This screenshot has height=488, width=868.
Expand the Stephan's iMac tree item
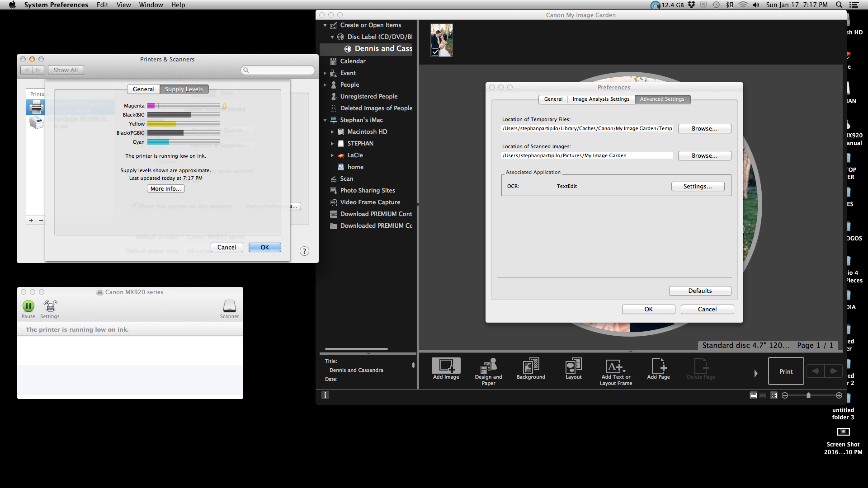[x=325, y=120]
